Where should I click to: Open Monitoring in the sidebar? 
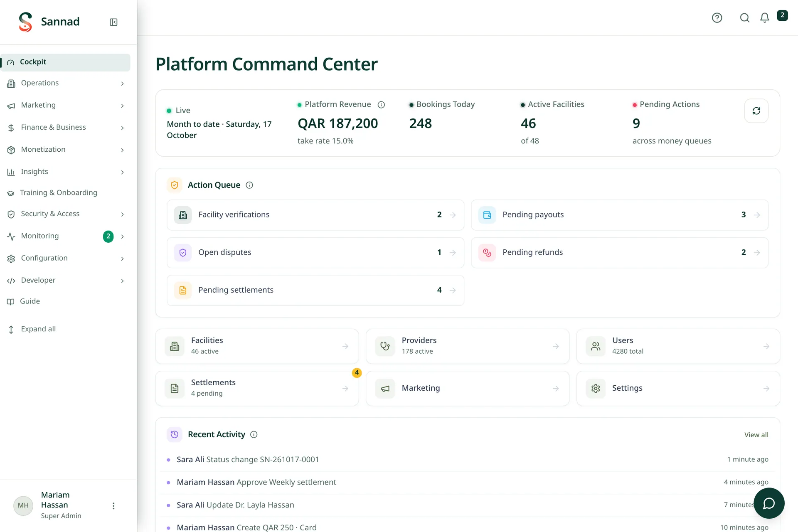click(x=66, y=236)
